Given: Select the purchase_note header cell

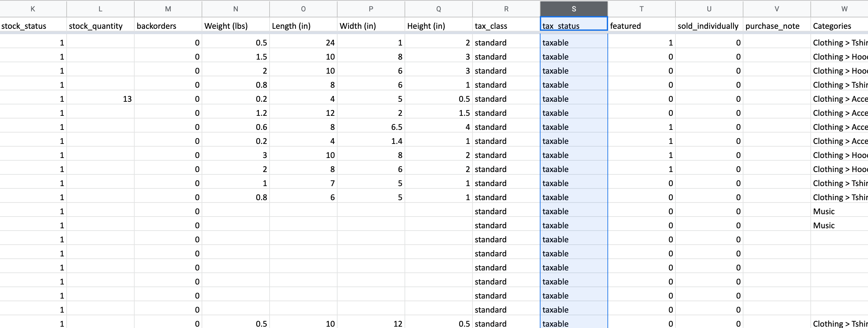Looking at the screenshot, I should (x=776, y=26).
